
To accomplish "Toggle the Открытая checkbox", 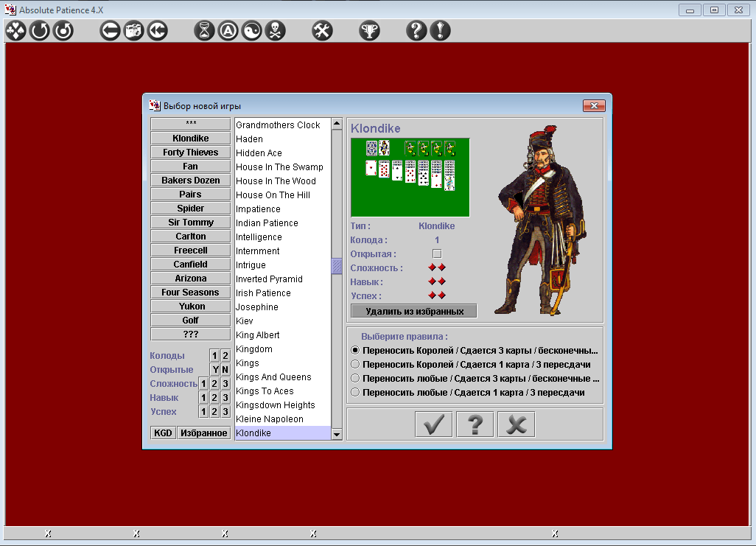I will [x=437, y=254].
